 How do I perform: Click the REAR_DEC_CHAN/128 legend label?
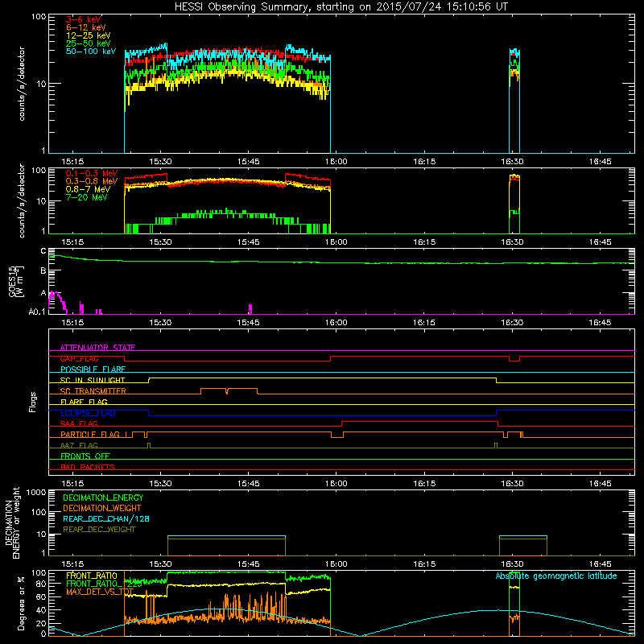coord(106,518)
